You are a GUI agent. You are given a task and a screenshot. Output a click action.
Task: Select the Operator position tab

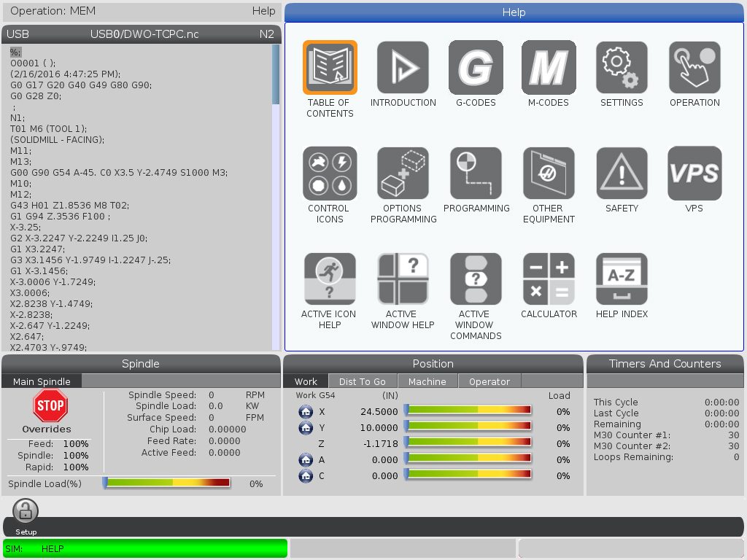tap(489, 381)
